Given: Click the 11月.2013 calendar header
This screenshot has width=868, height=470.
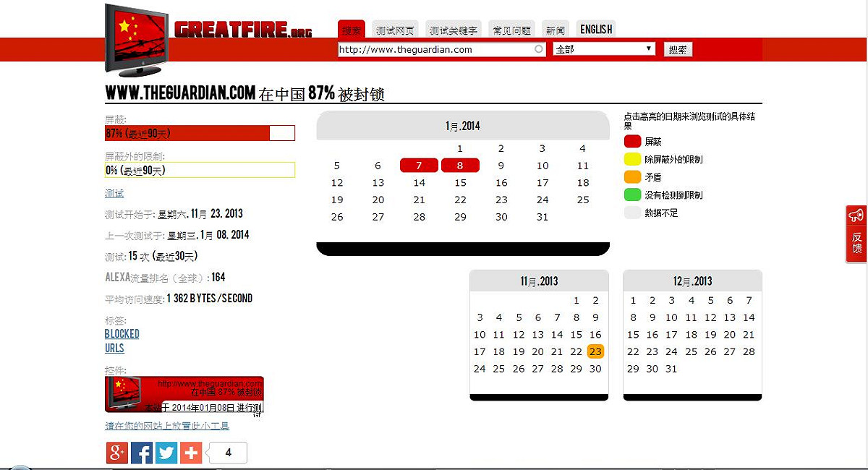Looking at the screenshot, I should pos(539,281).
